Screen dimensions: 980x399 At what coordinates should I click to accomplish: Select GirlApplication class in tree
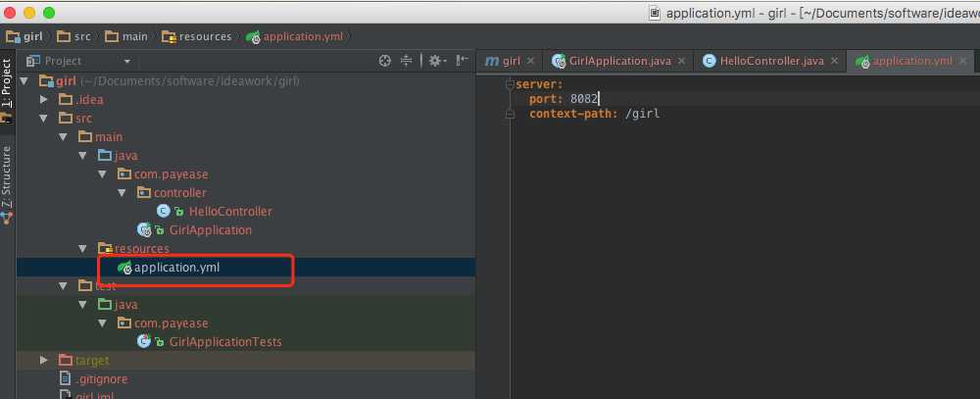tap(211, 230)
